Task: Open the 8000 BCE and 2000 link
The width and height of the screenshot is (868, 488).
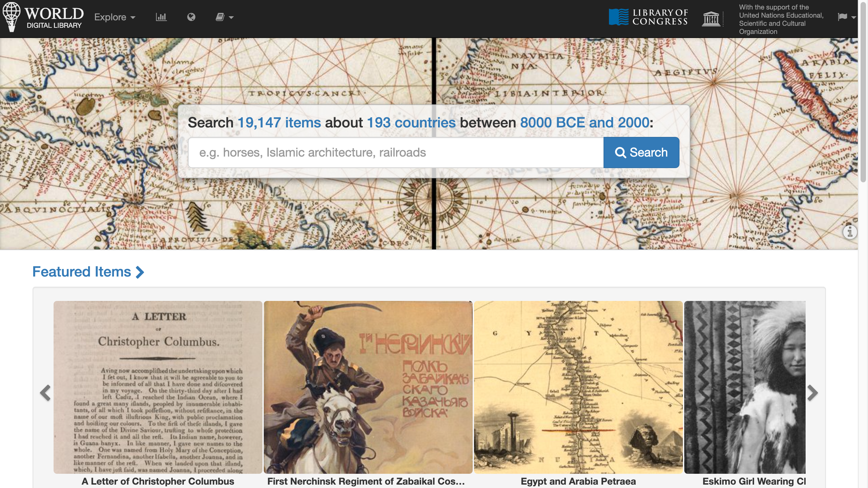Action: point(585,123)
